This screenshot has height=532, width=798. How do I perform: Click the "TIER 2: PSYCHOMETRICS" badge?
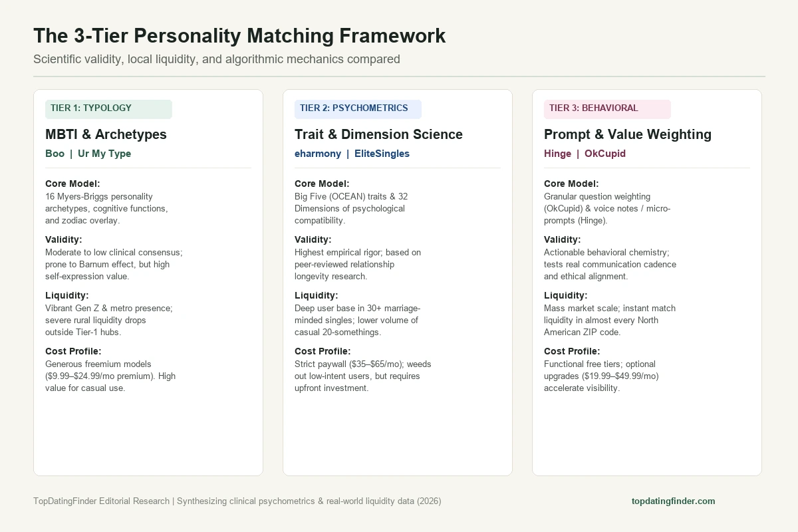click(358, 109)
